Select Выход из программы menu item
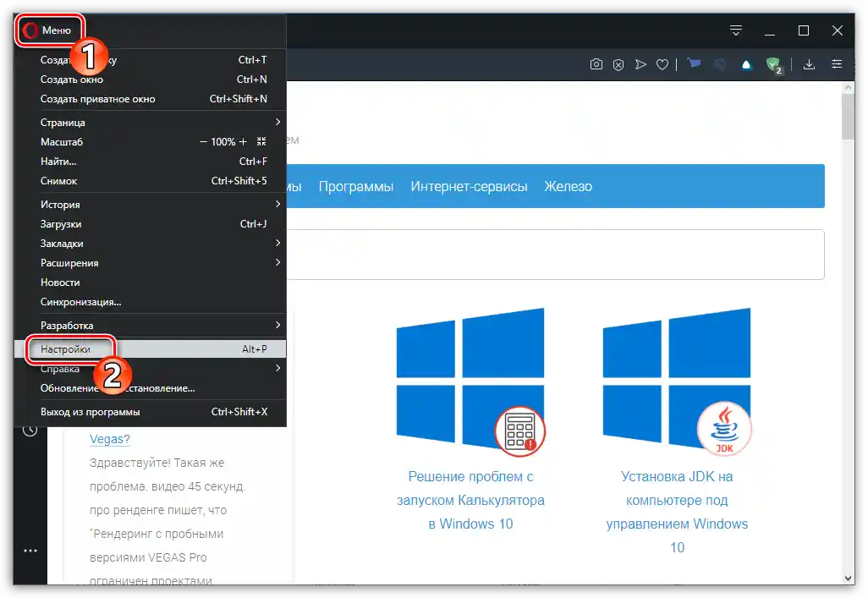This screenshot has width=868, height=598. pos(150,411)
